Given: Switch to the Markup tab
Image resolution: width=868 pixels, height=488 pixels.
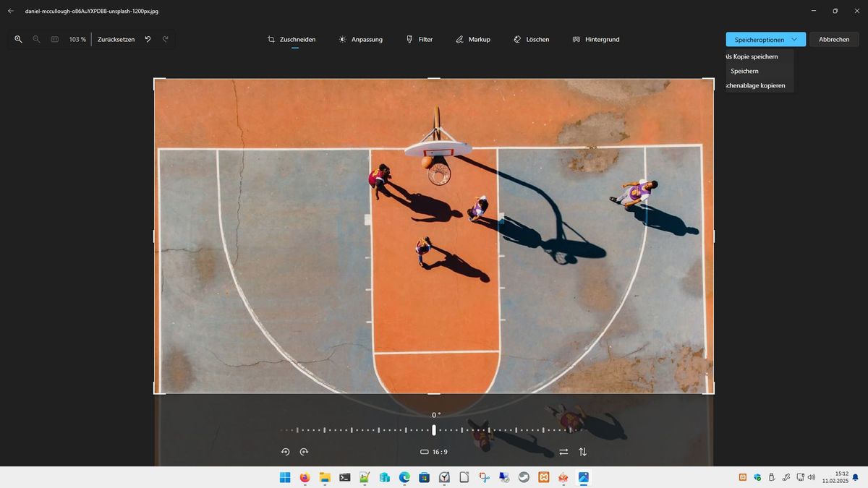Looking at the screenshot, I should coord(473,39).
